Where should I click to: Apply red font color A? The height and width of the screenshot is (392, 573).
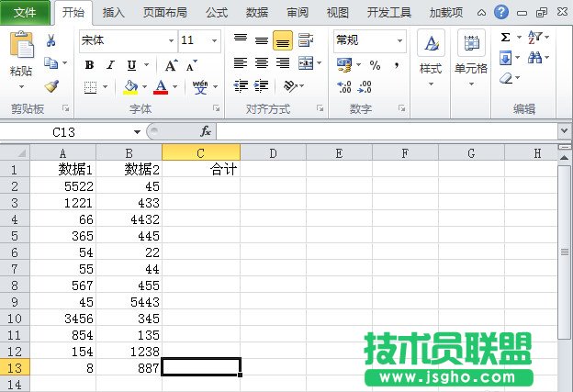[x=161, y=87]
